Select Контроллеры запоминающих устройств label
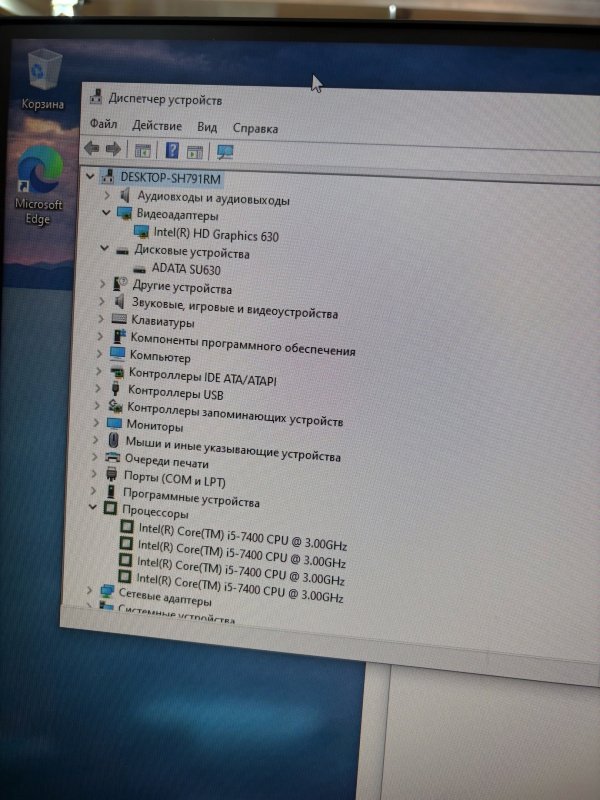The height and width of the screenshot is (800, 600). coord(235,414)
